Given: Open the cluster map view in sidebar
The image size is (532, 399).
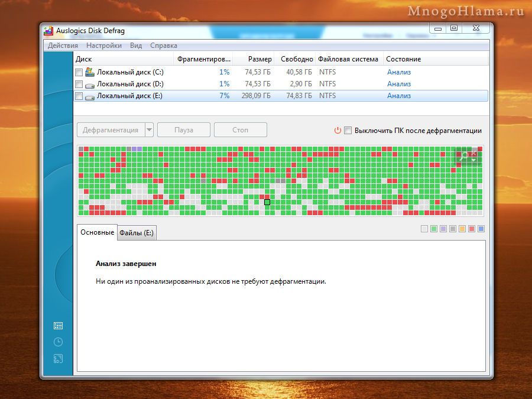Looking at the screenshot, I should click(58, 326).
